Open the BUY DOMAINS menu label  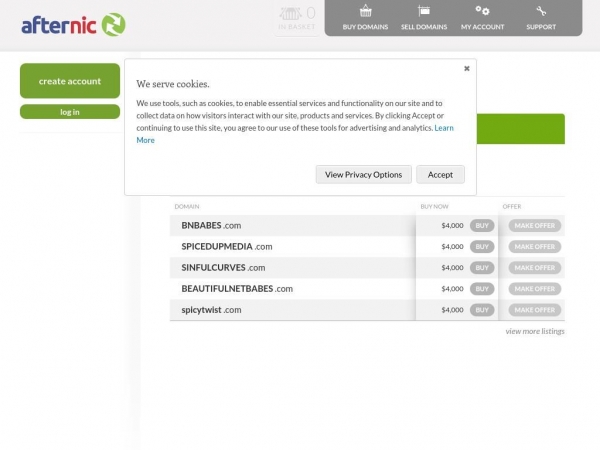pyautogui.click(x=365, y=27)
